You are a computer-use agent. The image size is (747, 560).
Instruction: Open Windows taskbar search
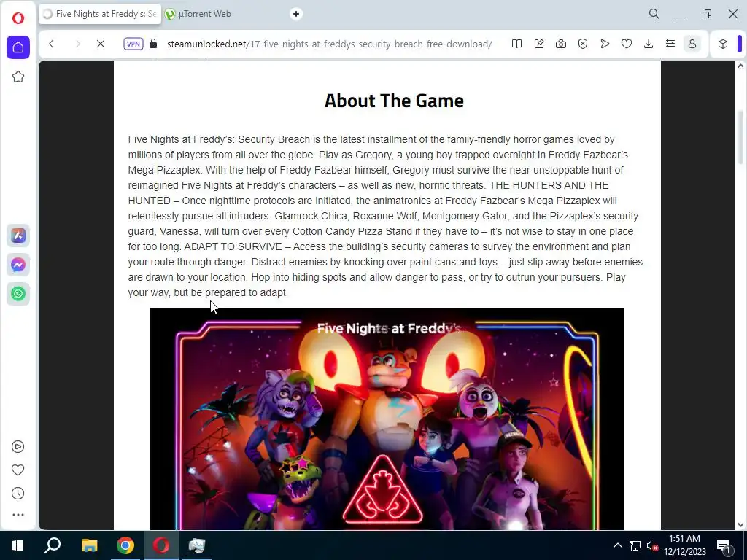[x=53, y=545]
